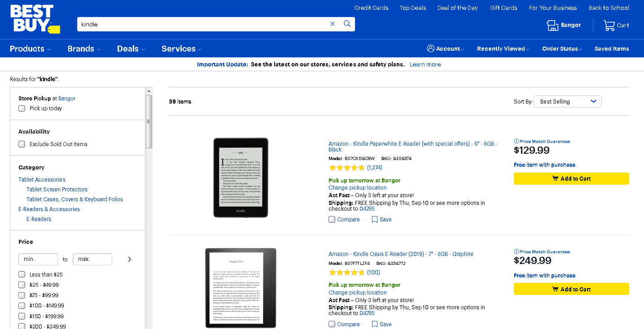Click the Account profile icon
This screenshot has width=644, height=329.
tap(431, 48)
